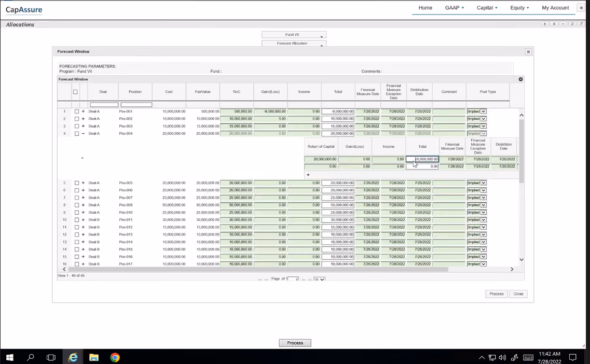Open the rows-per-page dropdown in pager
Screen dimensions: 590x364
click(319, 279)
